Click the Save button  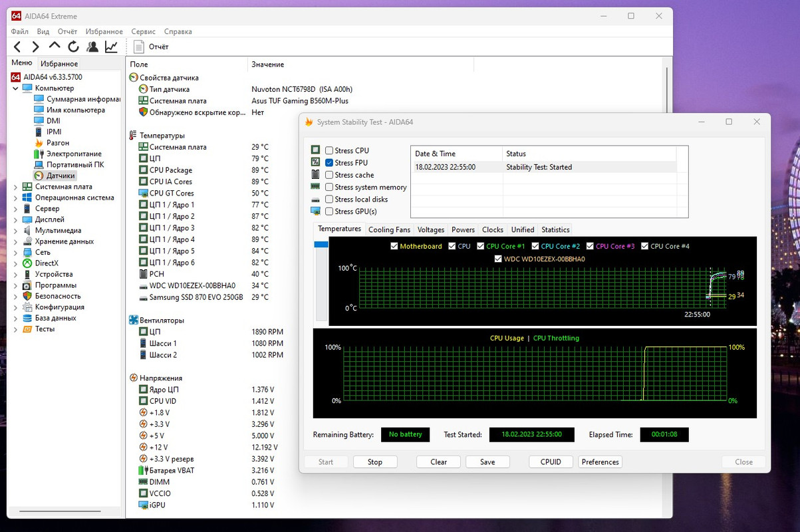tap(487, 462)
